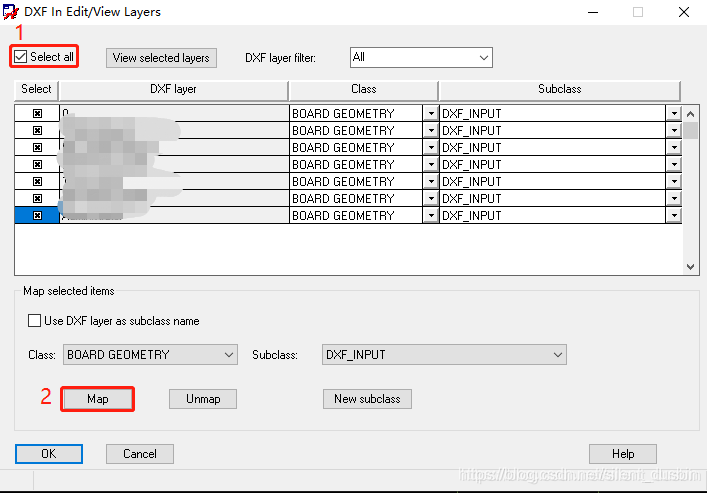Close the DXF In Edit/View Layers window

pos(684,12)
